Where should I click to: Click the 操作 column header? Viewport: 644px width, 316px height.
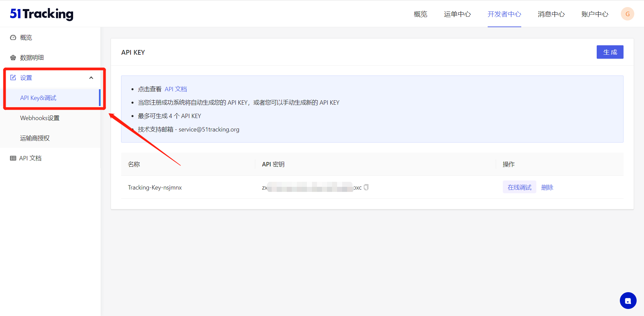coord(508,164)
